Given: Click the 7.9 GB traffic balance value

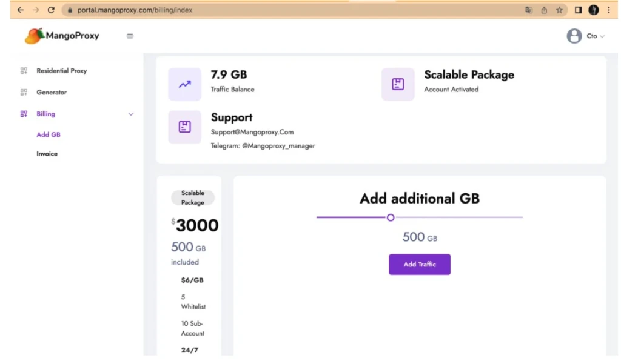Looking at the screenshot, I should pos(229,74).
